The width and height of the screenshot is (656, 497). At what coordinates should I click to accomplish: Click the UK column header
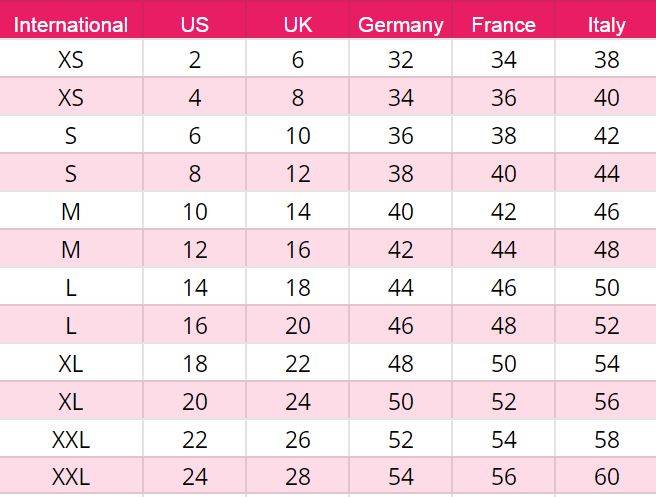pyautogui.click(x=298, y=25)
